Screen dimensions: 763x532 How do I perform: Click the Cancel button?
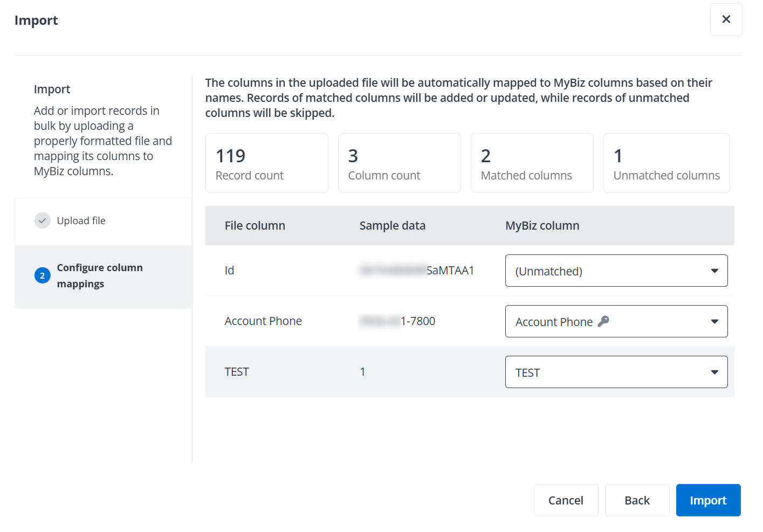[566, 500]
